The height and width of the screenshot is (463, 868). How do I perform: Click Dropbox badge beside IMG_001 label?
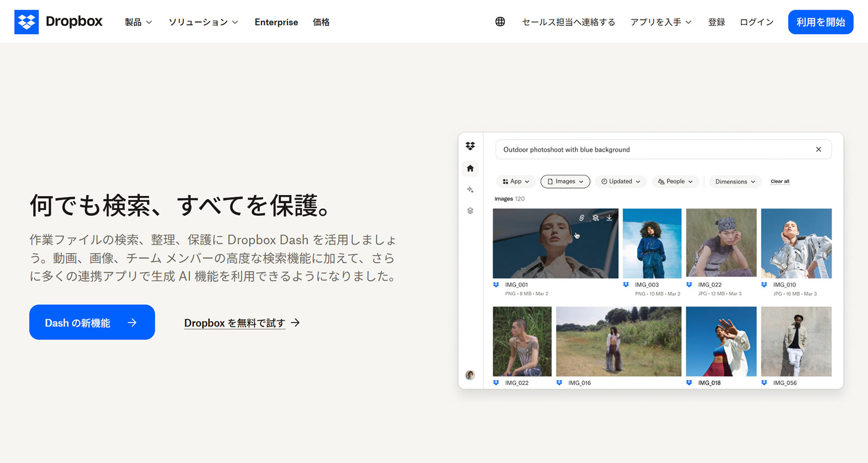click(x=496, y=285)
